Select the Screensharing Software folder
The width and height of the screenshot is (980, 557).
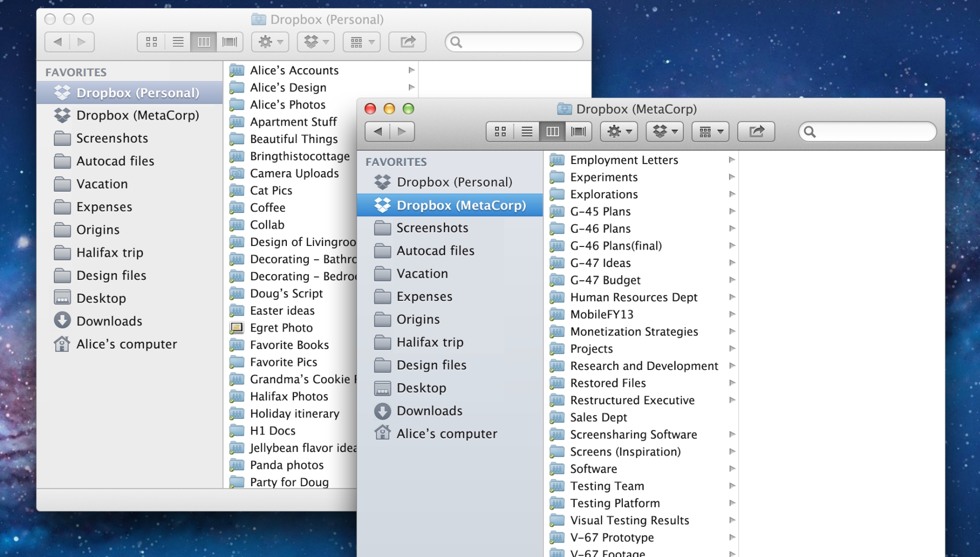[x=642, y=435]
